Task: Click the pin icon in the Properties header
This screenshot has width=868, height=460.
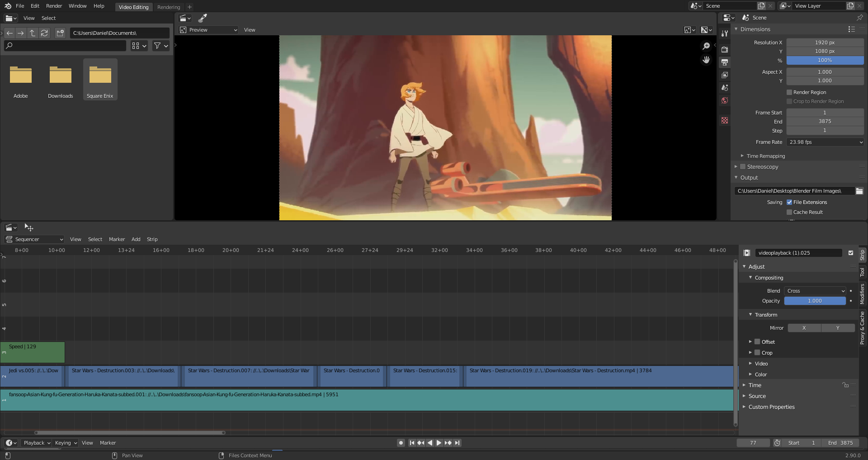Action: point(859,18)
